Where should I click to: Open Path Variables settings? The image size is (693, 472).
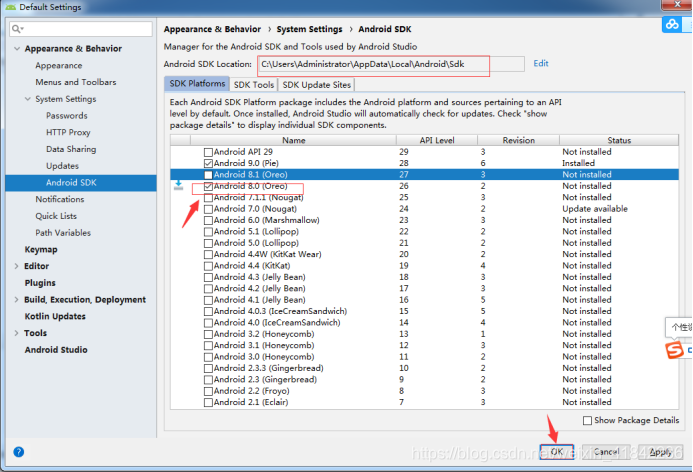click(63, 233)
